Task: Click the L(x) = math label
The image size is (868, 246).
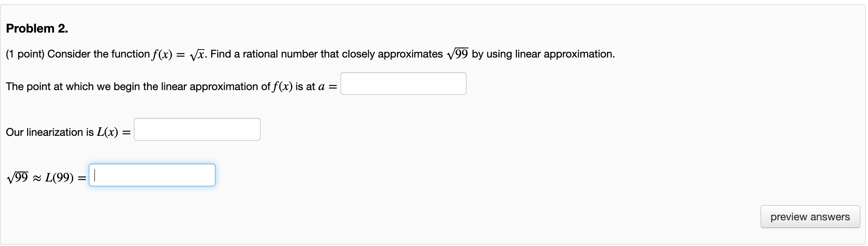Action: (x=113, y=132)
